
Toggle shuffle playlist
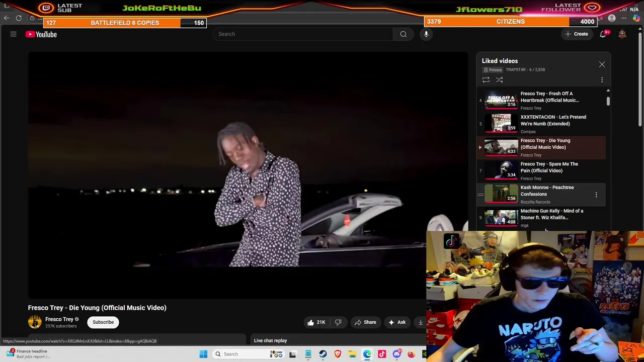point(499,80)
